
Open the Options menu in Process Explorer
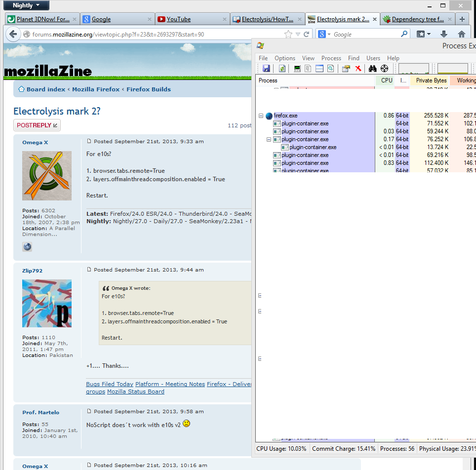coord(285,58)
